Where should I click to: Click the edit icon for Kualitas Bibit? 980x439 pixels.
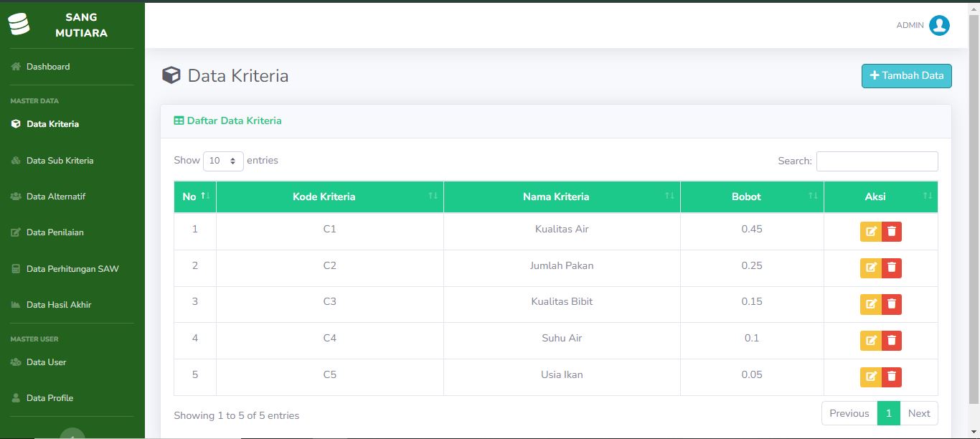871,304
